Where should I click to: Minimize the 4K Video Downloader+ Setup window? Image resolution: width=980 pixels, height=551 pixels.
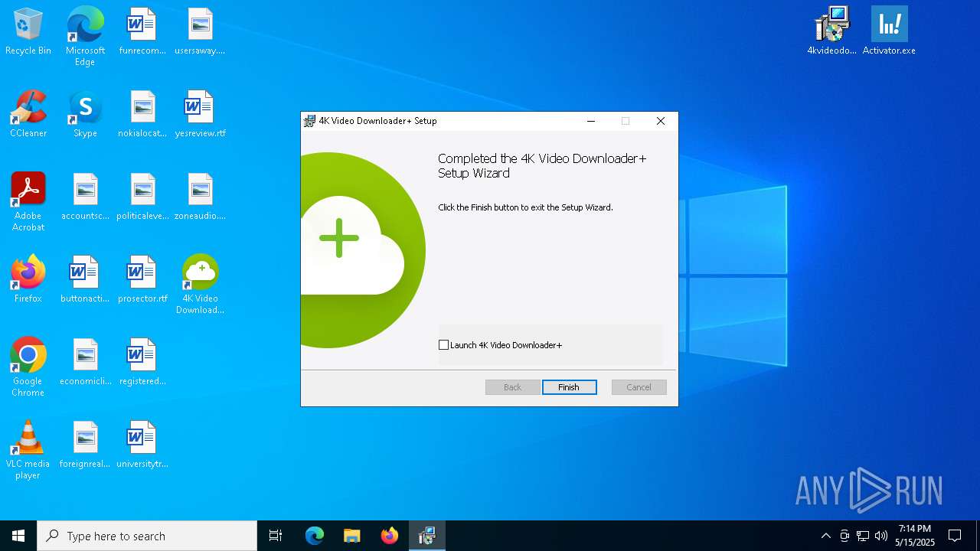pos(591,121)
